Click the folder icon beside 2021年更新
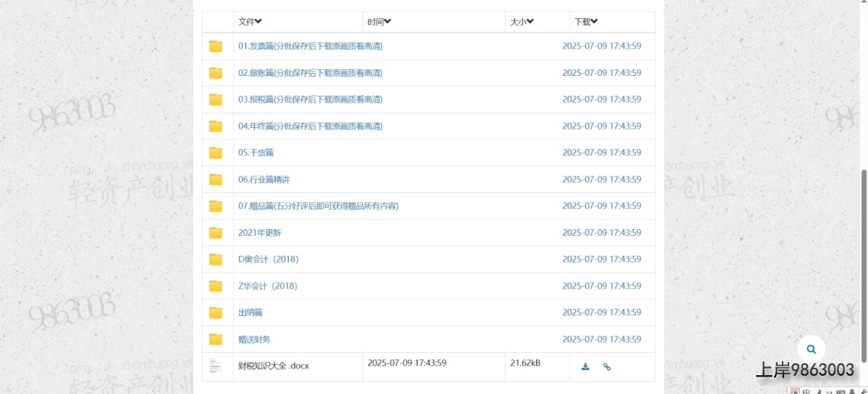The width and height of the screenshot is (868, 394). pos(216,233)
